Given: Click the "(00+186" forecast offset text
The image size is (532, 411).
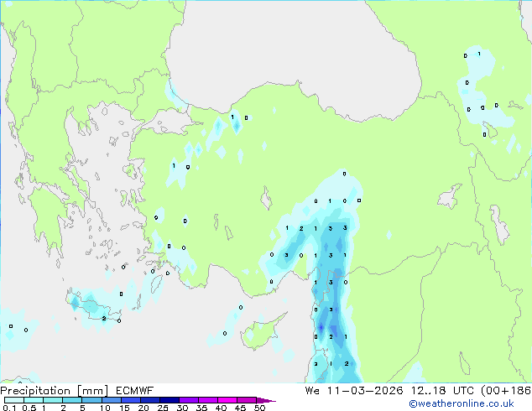Looking at the screenshot, I should (506, 391).
